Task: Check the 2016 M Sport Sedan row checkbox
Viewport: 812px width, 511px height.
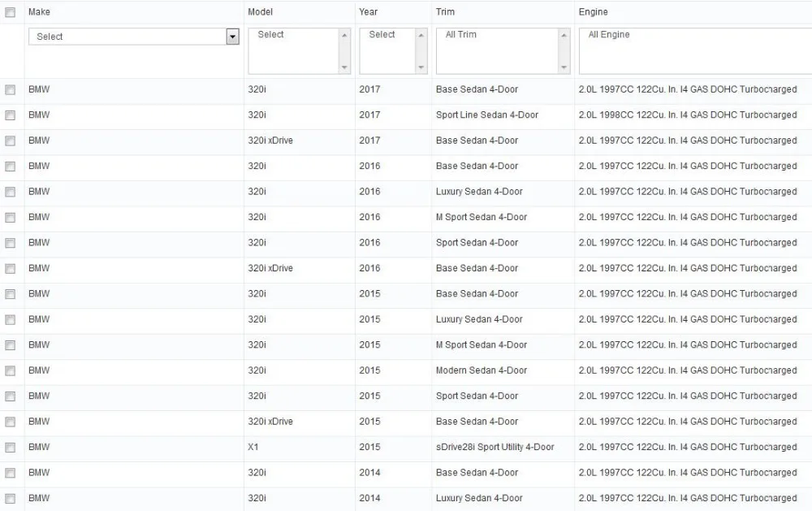Action: tap(10, 217)
